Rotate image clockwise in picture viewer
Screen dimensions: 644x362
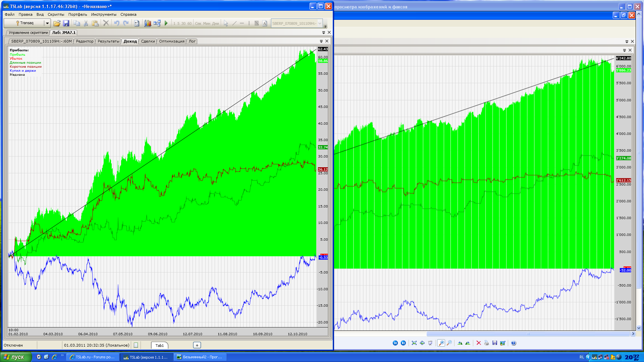pos(460,343)
